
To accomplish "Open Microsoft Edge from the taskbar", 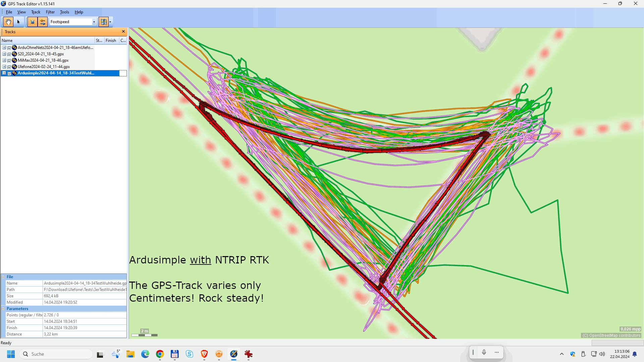I will pyautogui.click(x=145, y=354).
